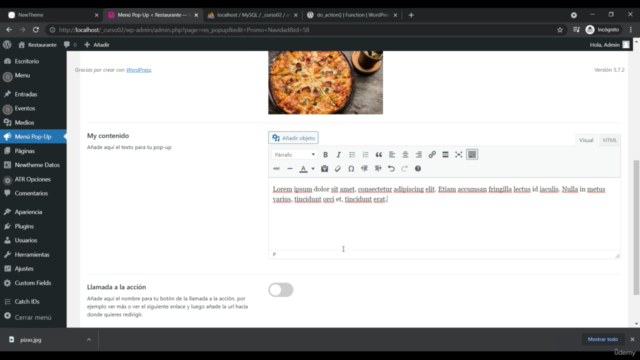
Task: Open Hola, Admin account menu
Action: pos(609,45)
